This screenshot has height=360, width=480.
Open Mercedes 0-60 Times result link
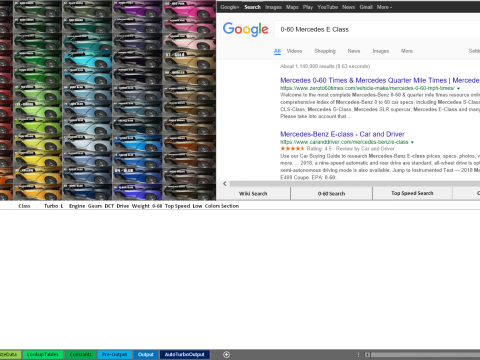click(380, 80)
